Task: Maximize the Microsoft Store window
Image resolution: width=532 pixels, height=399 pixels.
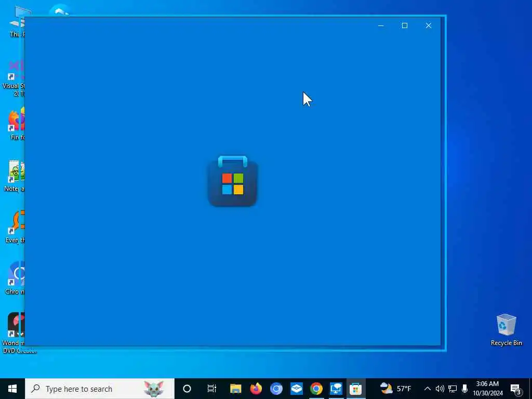Action: pyautogui.click(x=404, y=25)
